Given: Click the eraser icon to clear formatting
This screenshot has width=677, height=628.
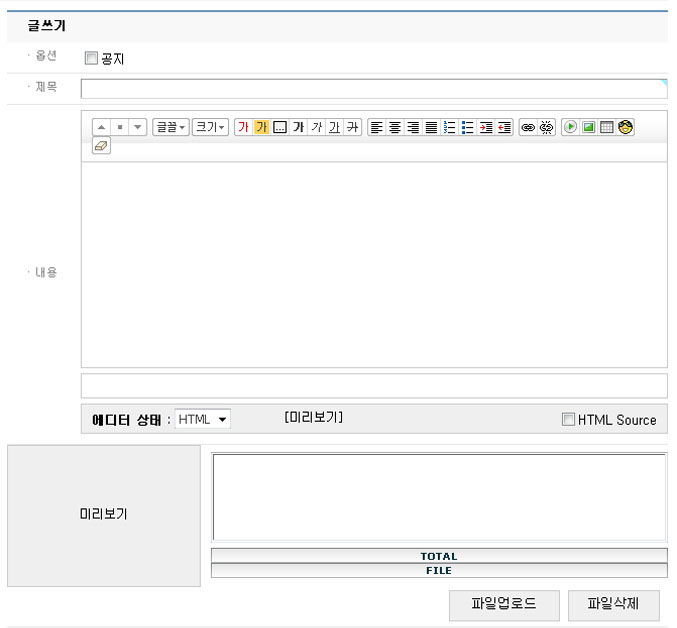Looking at the screenshot, I should (x=101, y=146).
